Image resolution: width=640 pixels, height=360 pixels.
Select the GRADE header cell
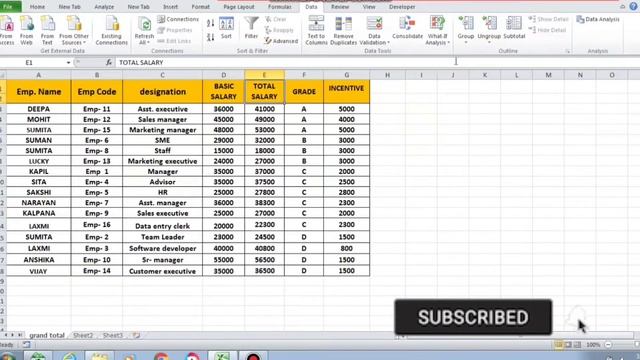(304, 92)
